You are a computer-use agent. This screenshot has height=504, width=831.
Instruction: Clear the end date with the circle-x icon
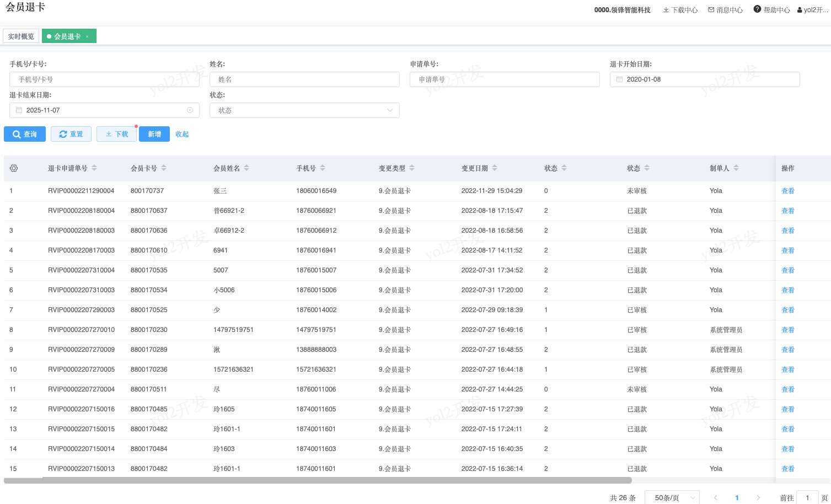coord(190,110)
